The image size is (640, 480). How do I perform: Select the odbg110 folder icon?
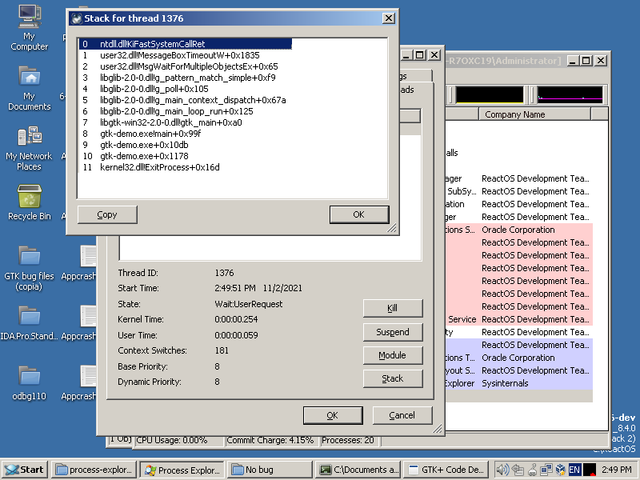coord(29,383)
